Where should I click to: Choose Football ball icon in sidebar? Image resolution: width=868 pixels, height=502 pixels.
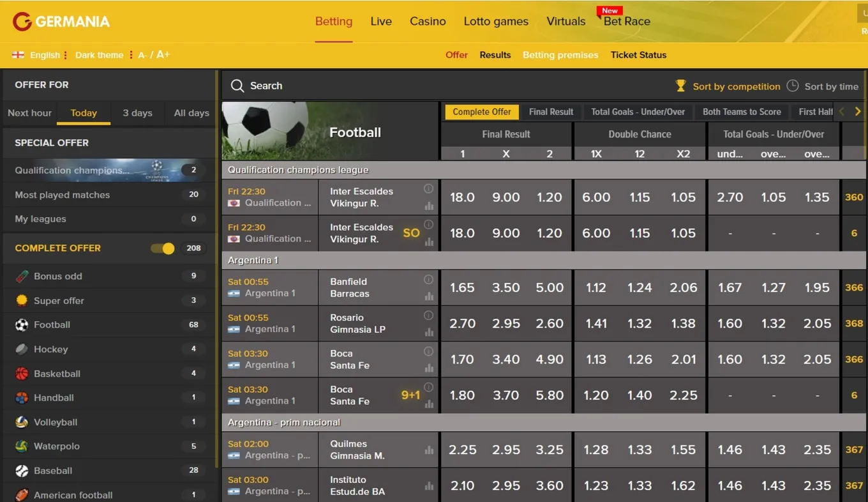(x=22, y=324)
